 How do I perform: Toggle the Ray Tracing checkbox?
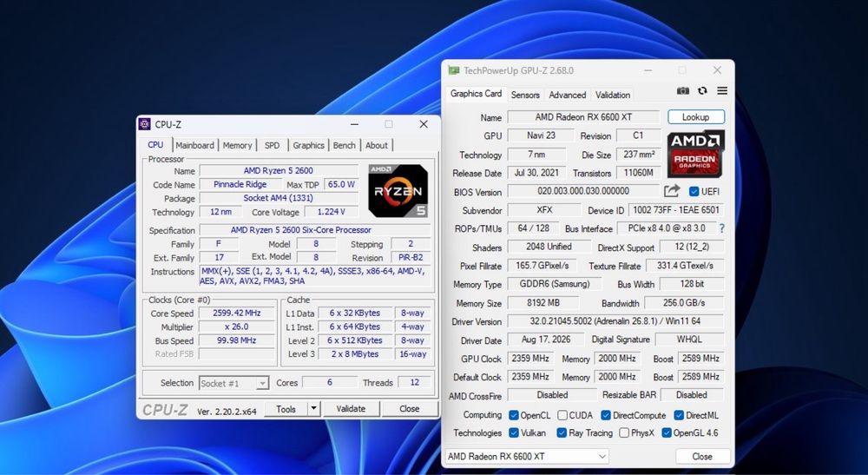tap(562, 433)
